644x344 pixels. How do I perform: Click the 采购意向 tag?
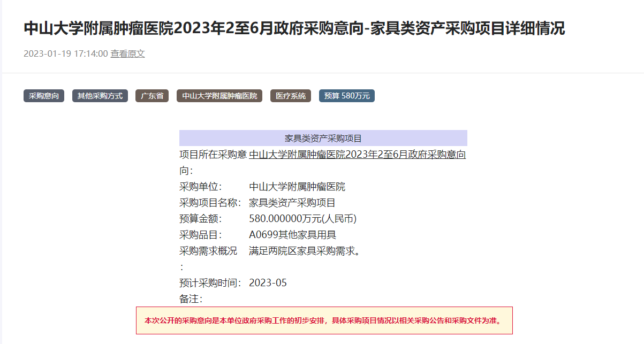[x=44, y=96]
